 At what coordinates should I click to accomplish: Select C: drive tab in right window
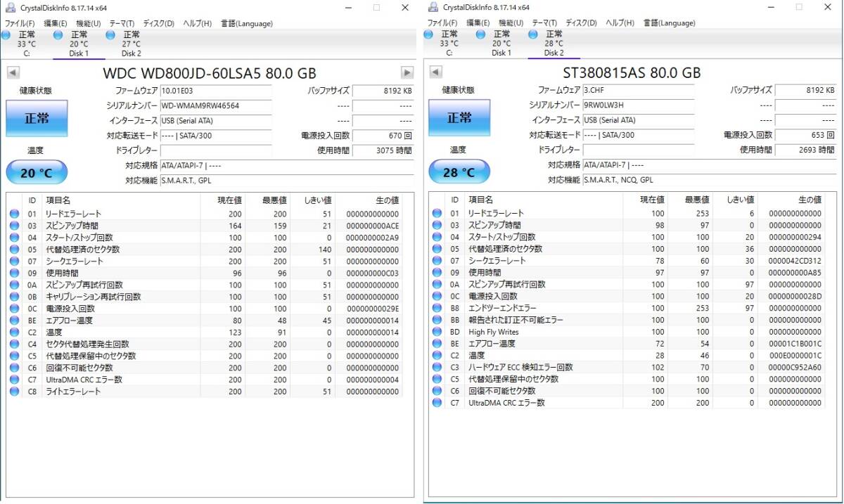(449, 44)
